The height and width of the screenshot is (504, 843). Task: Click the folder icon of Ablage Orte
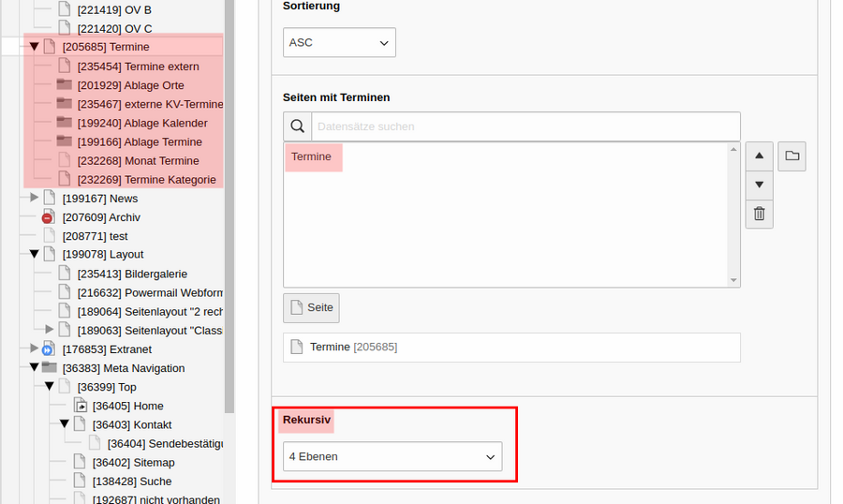tap(65, 84)
